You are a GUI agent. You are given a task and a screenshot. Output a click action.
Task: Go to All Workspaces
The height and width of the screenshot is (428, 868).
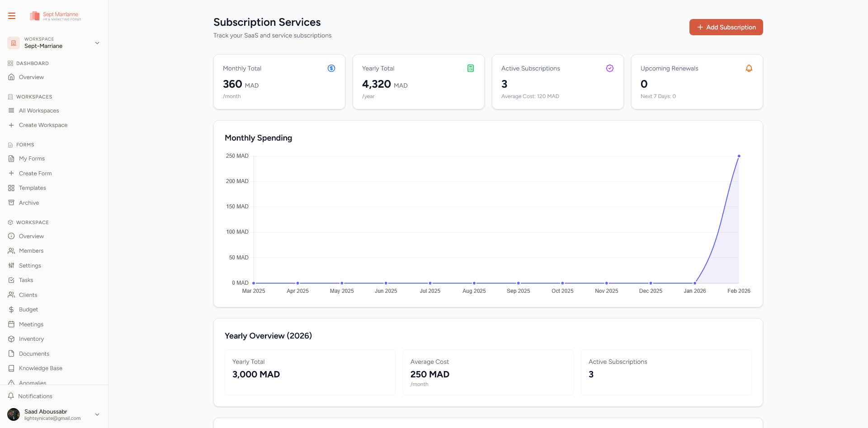coord(38,111)
